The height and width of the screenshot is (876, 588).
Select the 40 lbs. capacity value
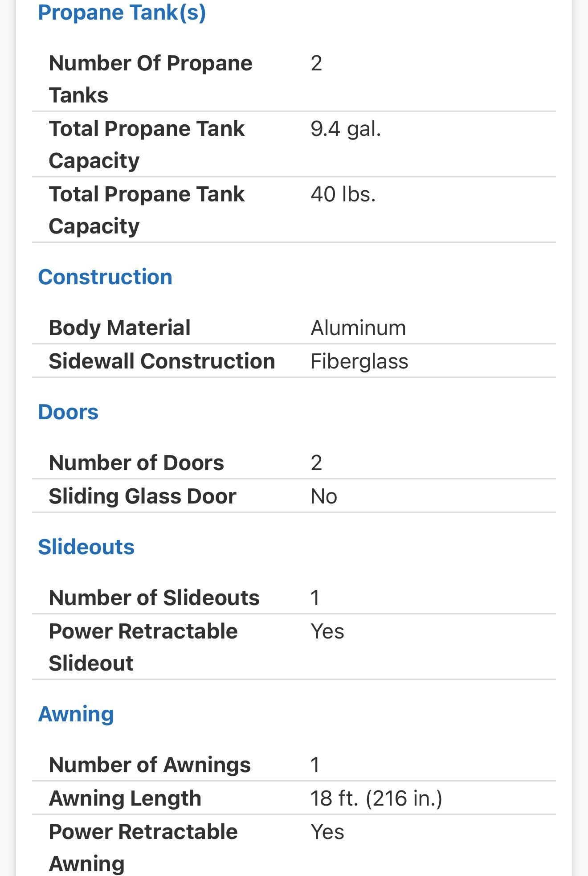343,194
